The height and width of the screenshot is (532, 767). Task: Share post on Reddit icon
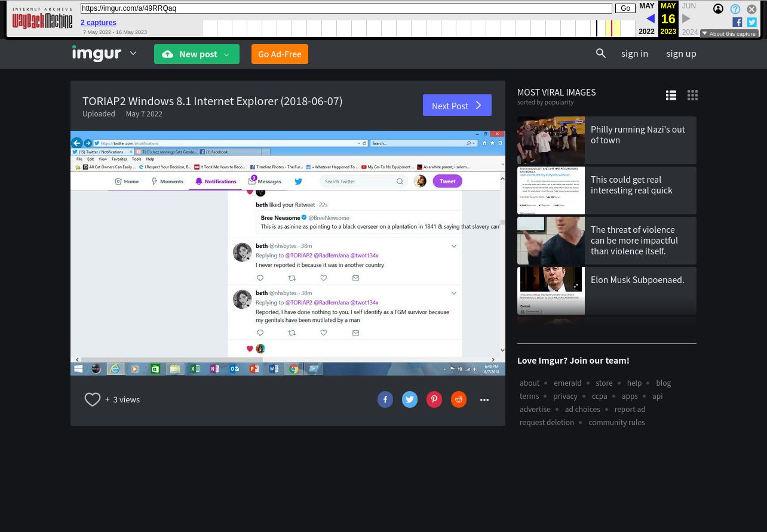(x=459, y=399)
